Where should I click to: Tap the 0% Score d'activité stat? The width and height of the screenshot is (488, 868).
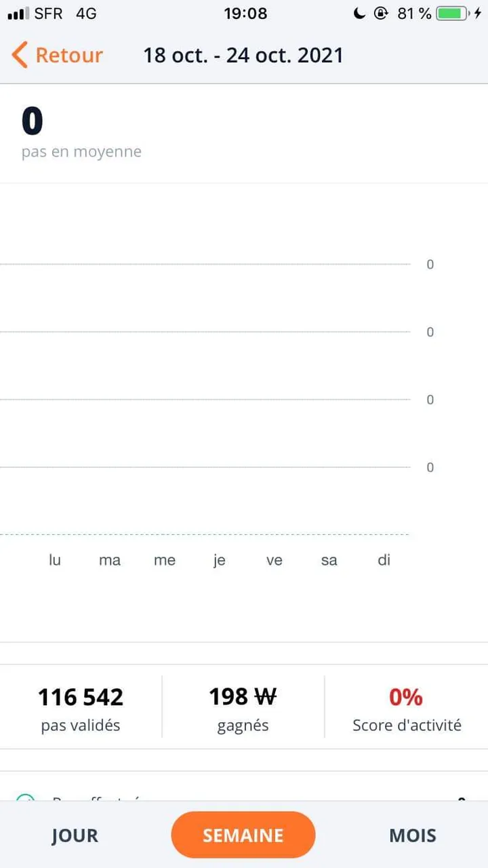[407, 709]
